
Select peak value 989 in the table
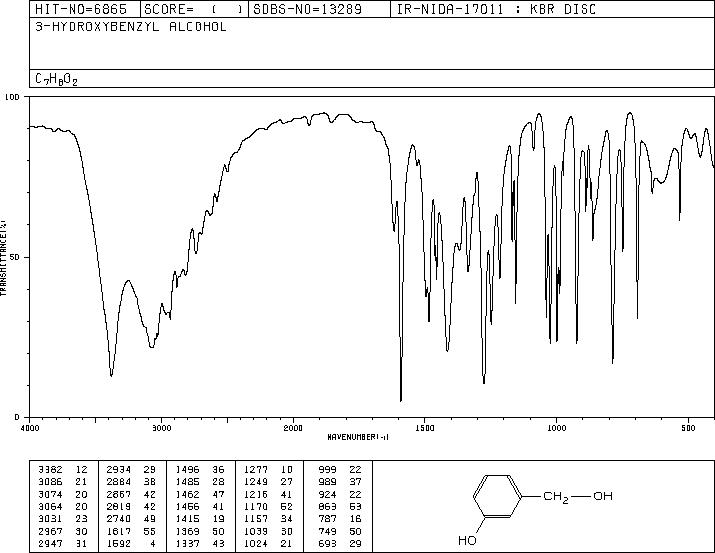point(327,482)
